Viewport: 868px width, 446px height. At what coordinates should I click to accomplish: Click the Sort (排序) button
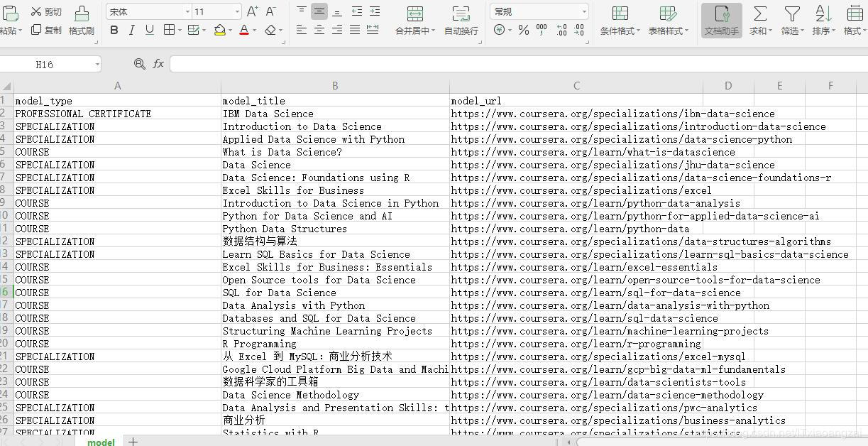[824, 21]
